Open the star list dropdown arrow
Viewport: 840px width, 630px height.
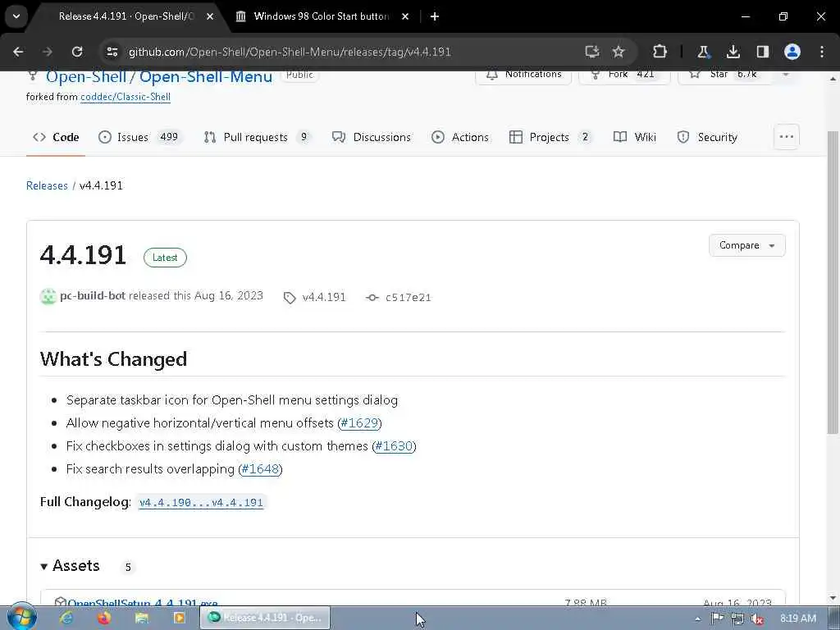pos(785,75)
